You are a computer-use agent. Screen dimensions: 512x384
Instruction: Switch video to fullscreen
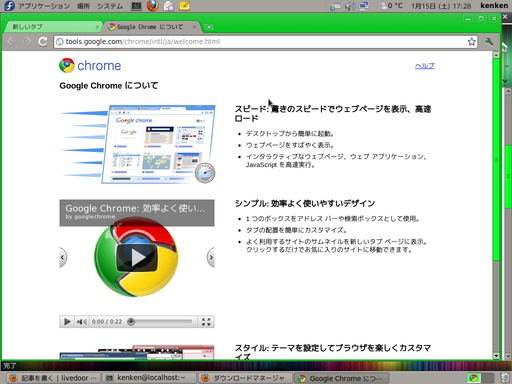click(206, 322)
